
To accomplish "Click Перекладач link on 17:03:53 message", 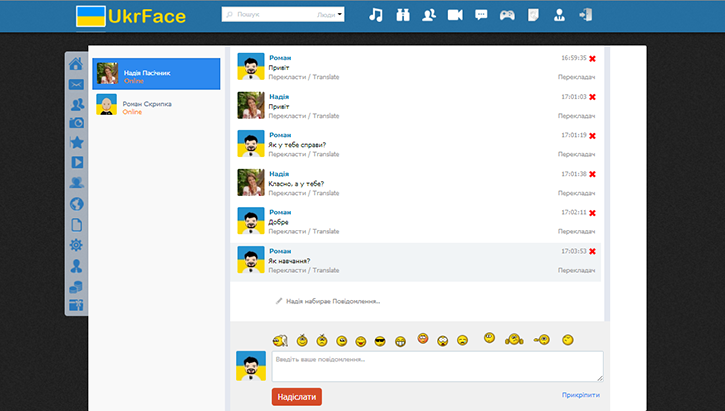I will tap(576, 270).
